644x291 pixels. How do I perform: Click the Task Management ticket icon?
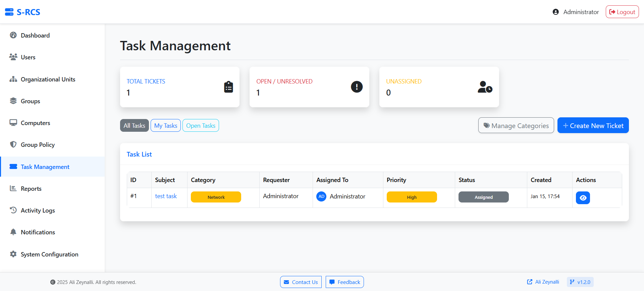(13, 167)
